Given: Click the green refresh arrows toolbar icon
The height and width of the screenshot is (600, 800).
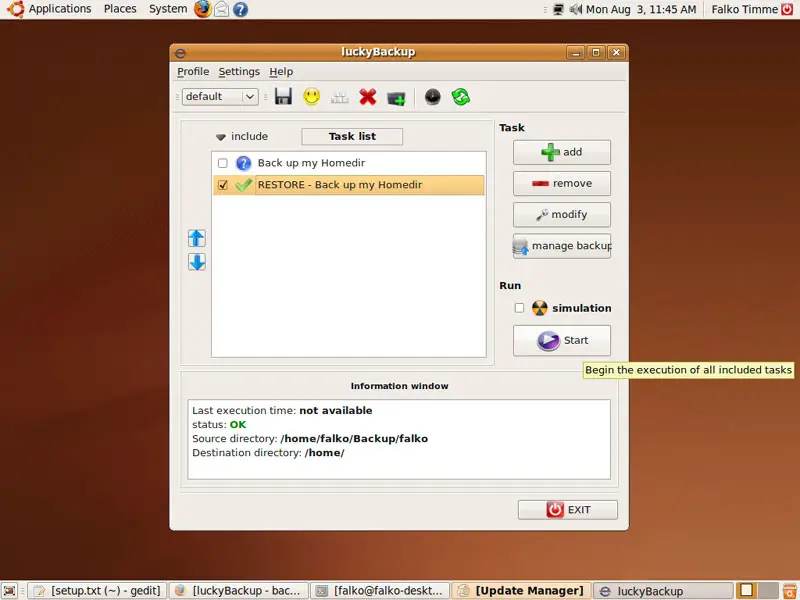Looking at the screenshot, I should pyautogui.click(x=461, y=96).
